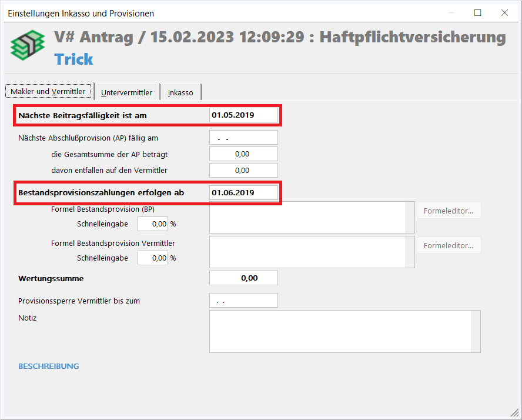
Task: Click the Wertungssumme value field
Action: (243, 278)
